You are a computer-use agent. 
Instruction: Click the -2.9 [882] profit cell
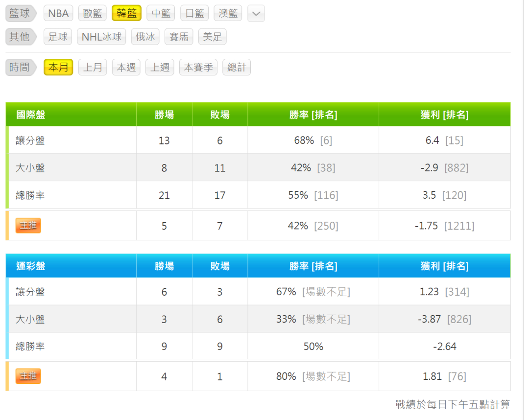445,168
